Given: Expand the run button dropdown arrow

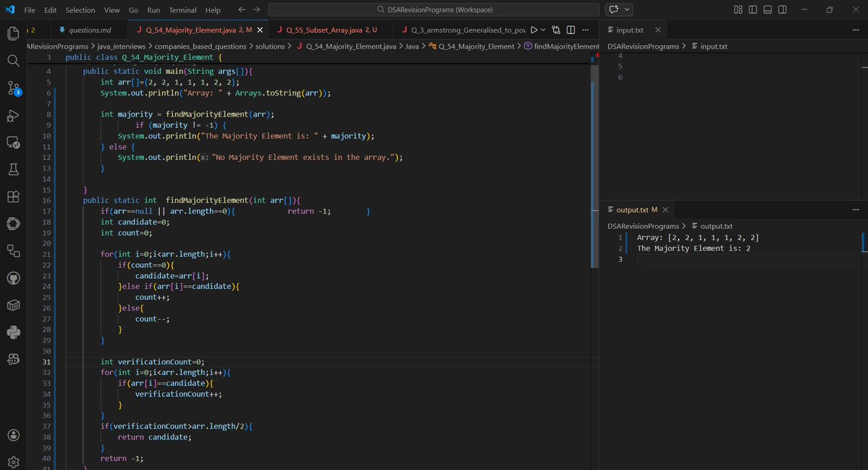Looking at the screenshot, I should coord(543,30).
